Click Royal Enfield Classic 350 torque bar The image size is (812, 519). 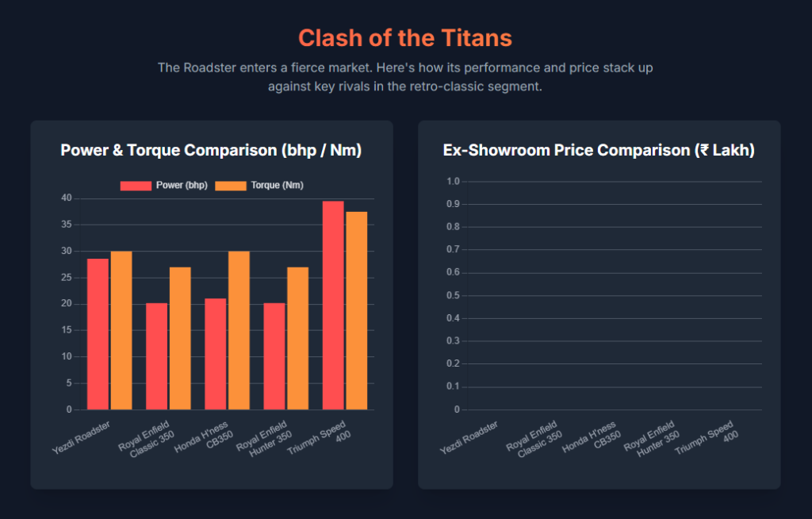click(x=180, y=338)
